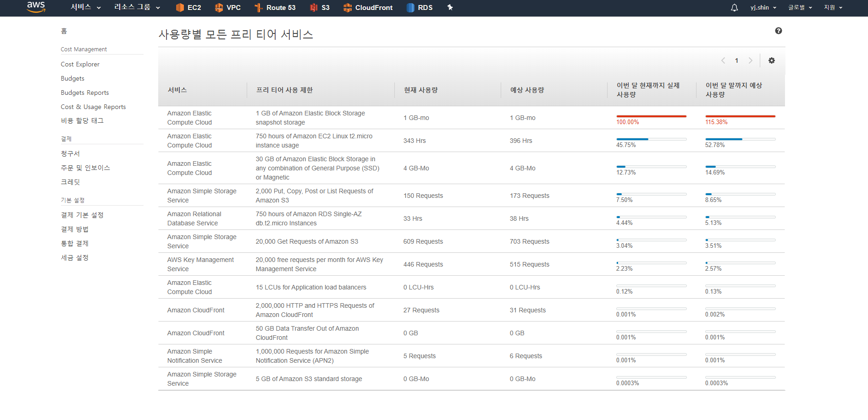Expand the 리소스 그룹 menu

click(137, 7)
